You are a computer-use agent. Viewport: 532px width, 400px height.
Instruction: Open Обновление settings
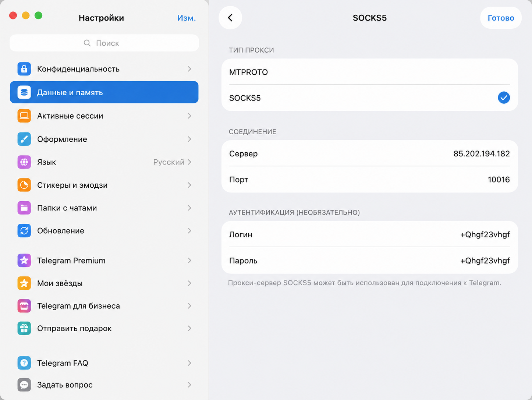[x=104, y=231]
